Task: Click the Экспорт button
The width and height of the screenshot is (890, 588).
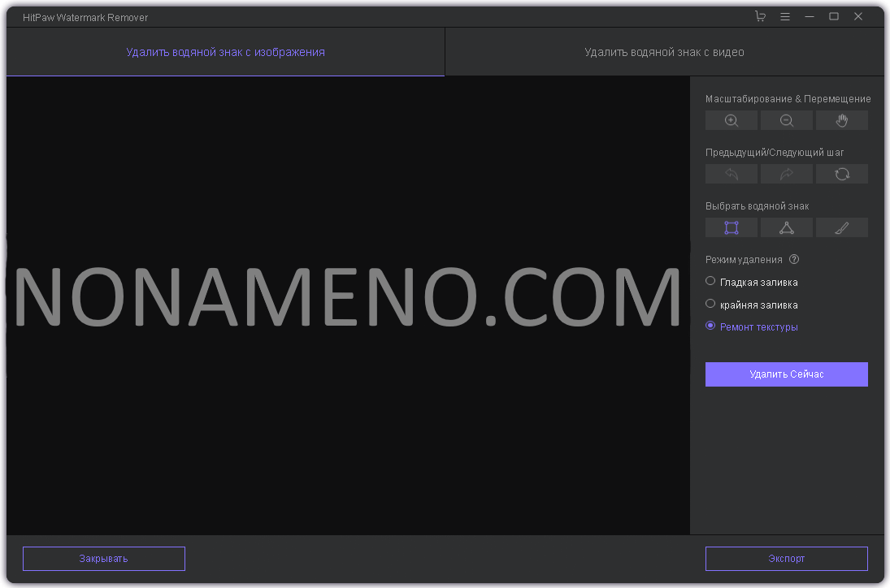Action: point(786,559)
